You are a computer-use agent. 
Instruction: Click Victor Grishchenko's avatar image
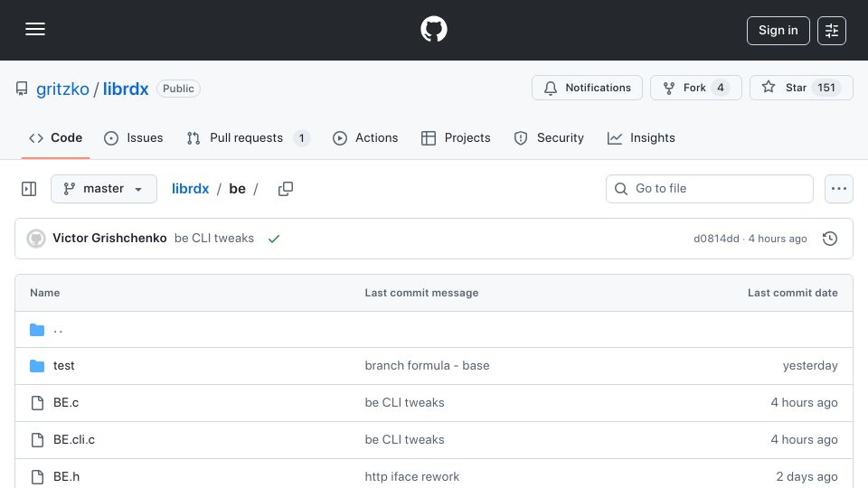pos(36,239)
